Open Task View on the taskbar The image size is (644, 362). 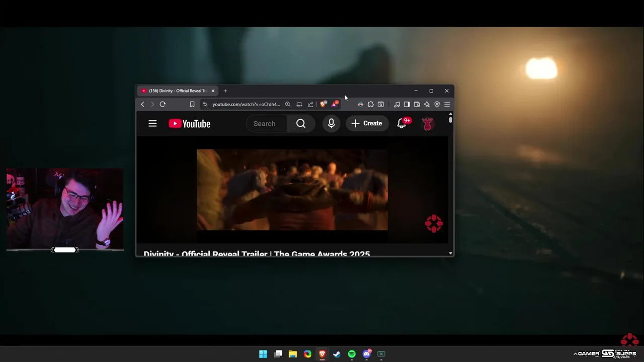tap(278, 354)
